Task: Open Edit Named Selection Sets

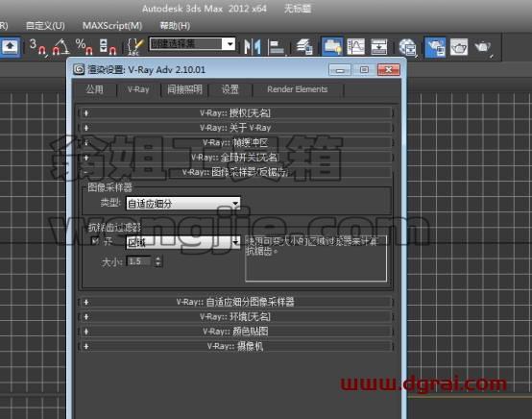Action: [134, 46]
